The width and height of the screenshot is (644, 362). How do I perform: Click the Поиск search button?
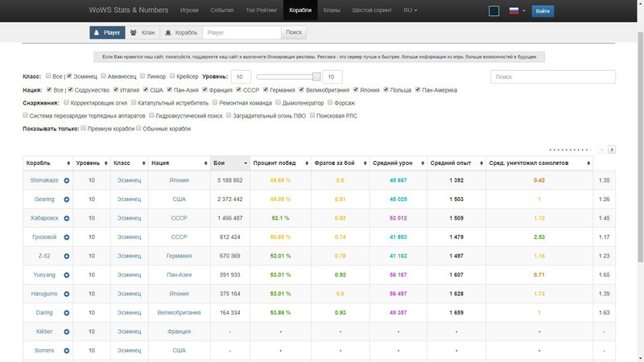[294, 32]
